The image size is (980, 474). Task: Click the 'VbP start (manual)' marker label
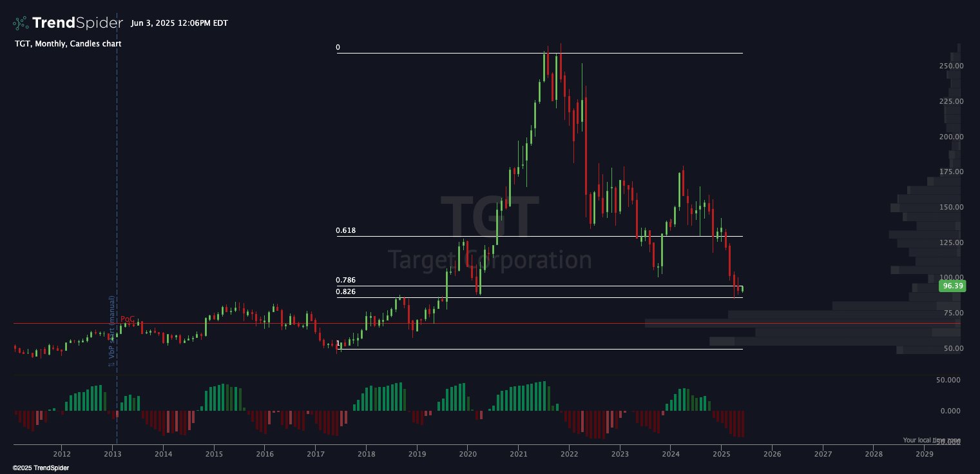tap(111, 331)
